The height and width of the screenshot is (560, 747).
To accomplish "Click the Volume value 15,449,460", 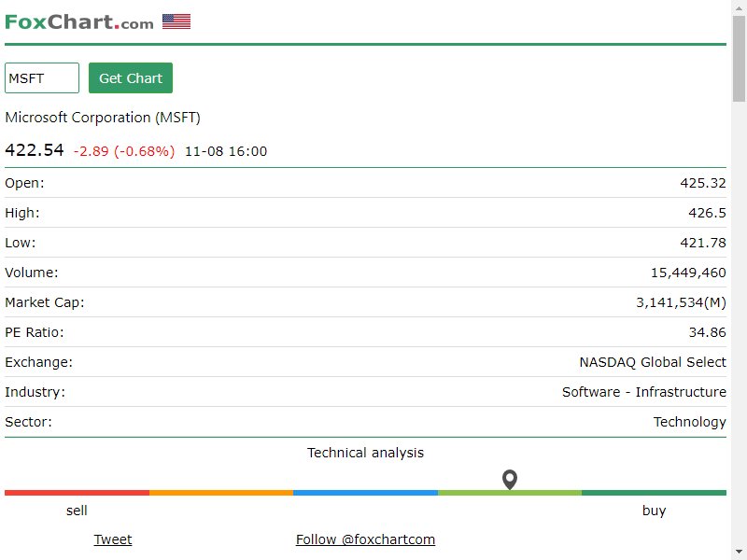I will tap(688, 273).
